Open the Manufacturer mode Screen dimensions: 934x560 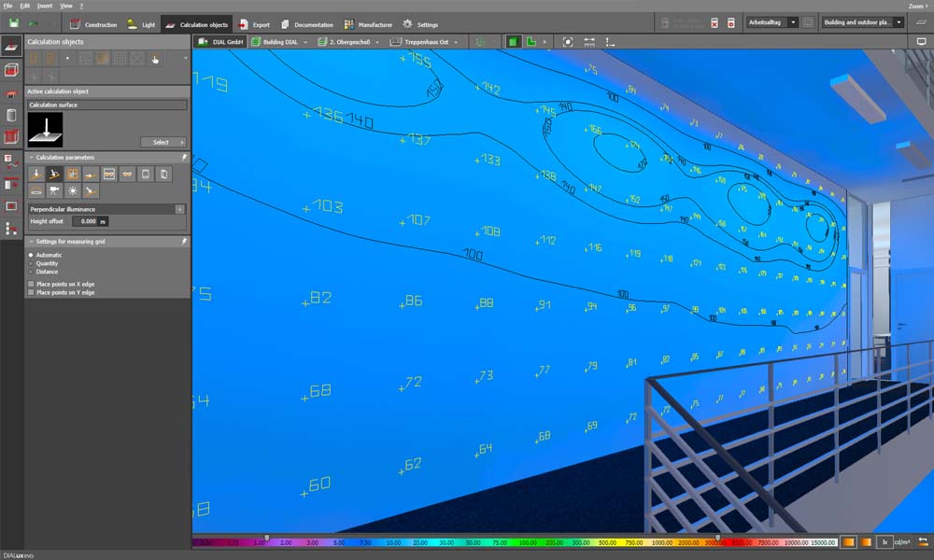click(x=368, y=24)
